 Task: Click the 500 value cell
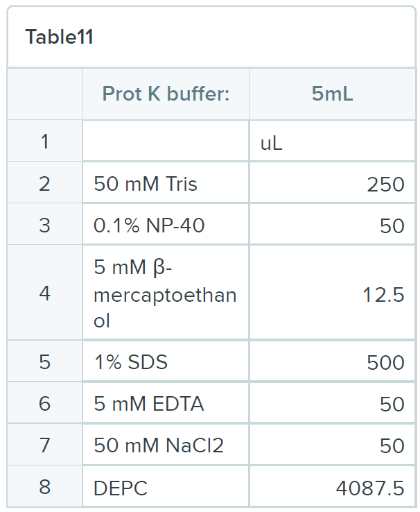[x=332, y=362]
